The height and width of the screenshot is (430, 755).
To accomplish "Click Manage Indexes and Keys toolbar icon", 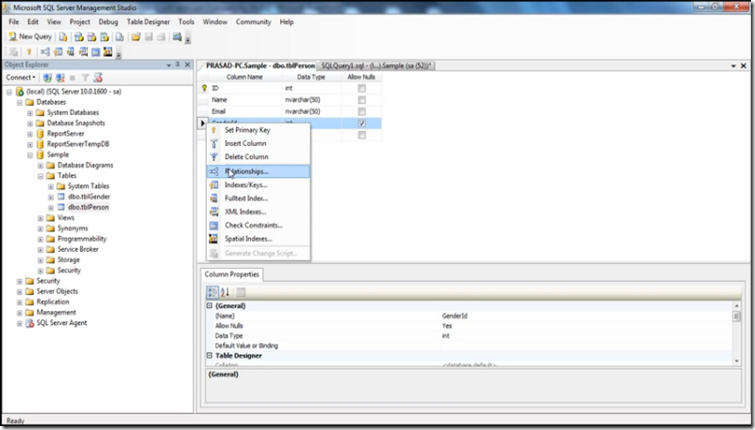I will click(x=58, y=52).
